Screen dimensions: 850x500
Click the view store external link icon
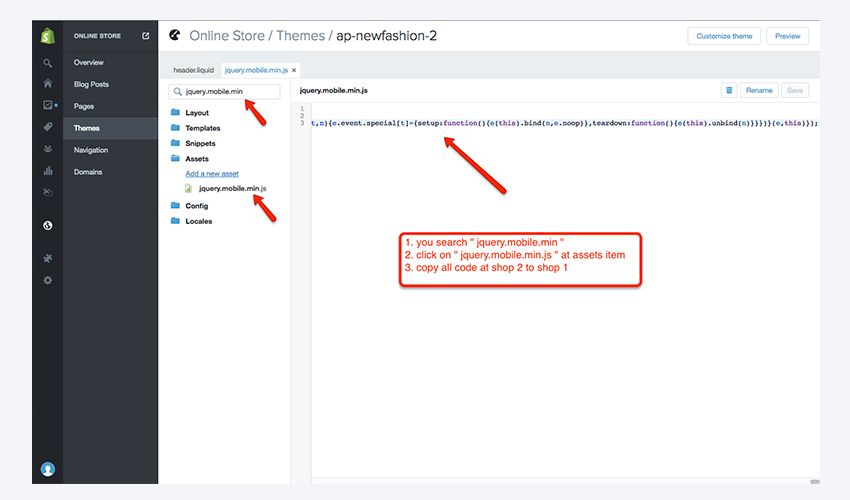(145, 36)
